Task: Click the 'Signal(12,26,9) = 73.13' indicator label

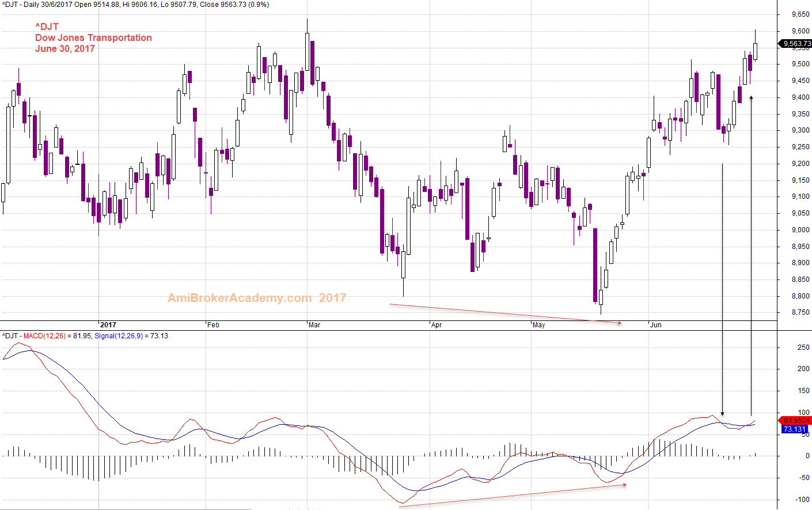Action: [131, 336]
